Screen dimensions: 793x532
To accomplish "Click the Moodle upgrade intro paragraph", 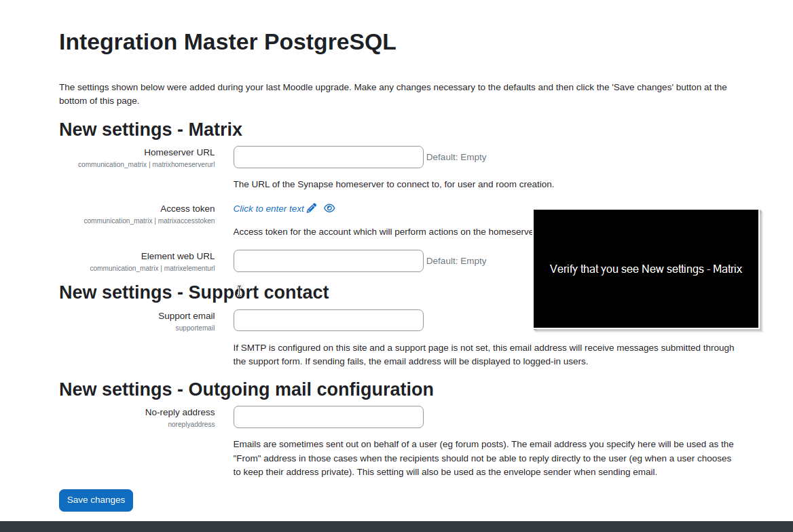I will click(x=393, y=94).
